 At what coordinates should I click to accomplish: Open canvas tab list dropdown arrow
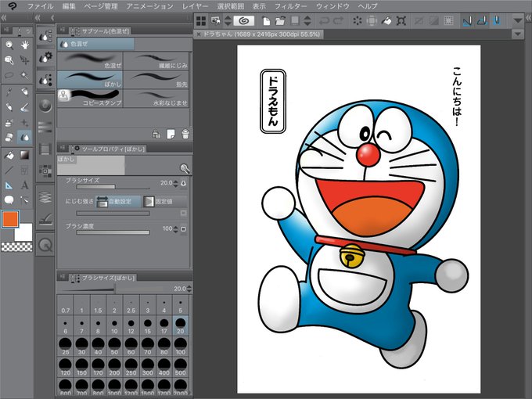(517, 34)
